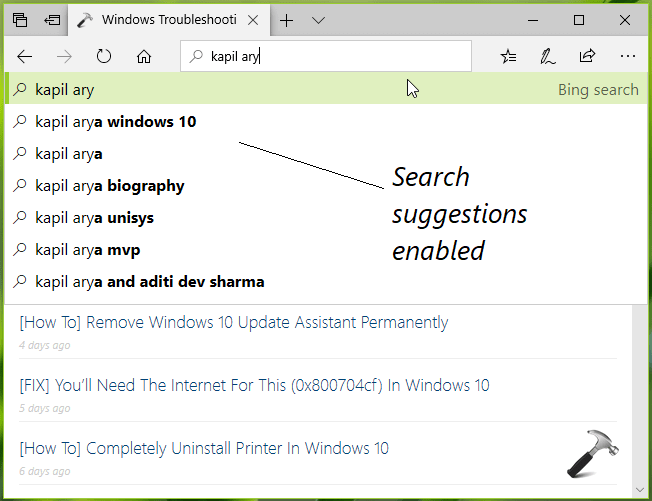The image size is (652, 501).
Task: Set these tabs aside
Action: [x=52, y=20]
